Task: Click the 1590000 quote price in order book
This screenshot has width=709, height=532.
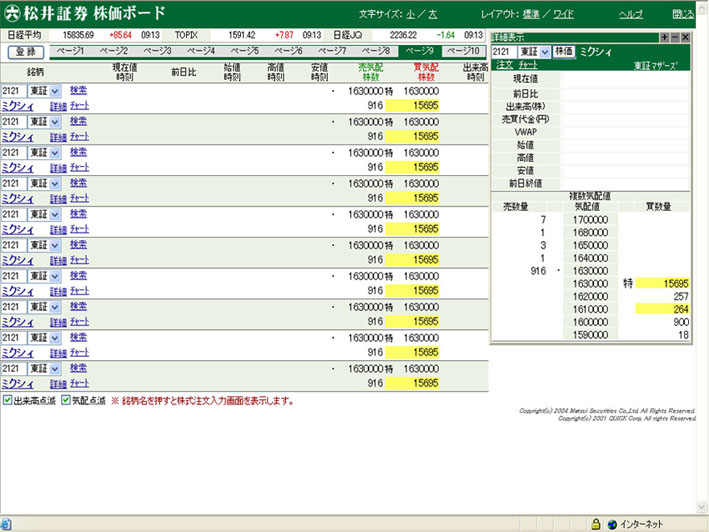Action: click(590, 335)
